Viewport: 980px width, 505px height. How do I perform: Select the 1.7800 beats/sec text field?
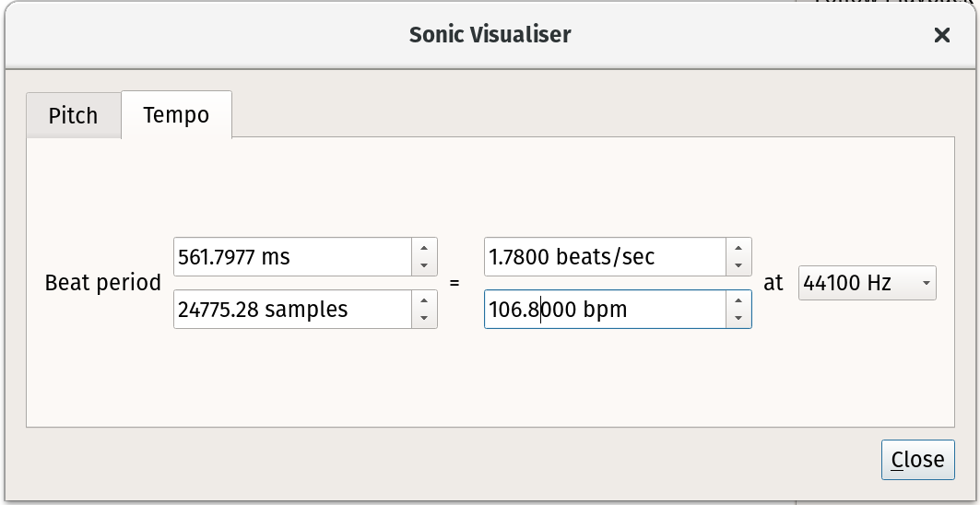click(x=604, y=257)
